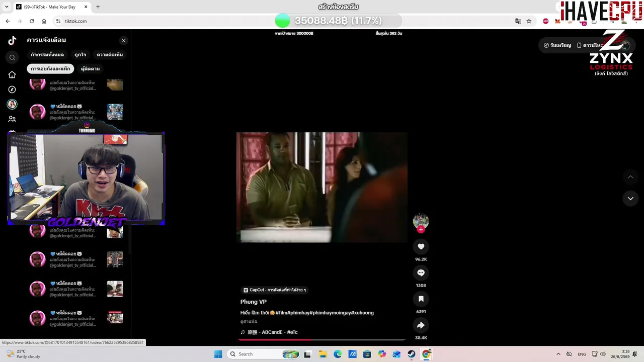The height and width of the screenshot is (362, 644).
Task: Select the ถูกใจ notification filter
Action: [x=80, y=54]
